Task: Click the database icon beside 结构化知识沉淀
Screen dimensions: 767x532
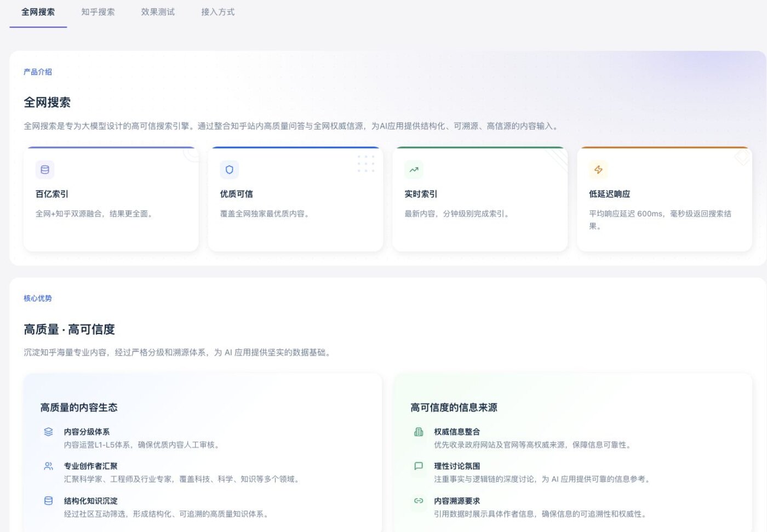Action: pos(48,501)
